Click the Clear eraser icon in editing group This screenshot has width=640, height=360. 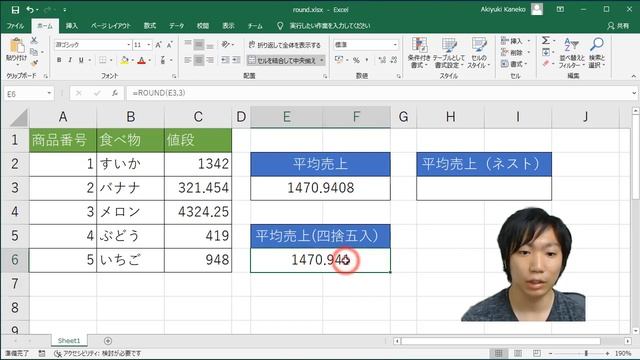tap(546, 64)
